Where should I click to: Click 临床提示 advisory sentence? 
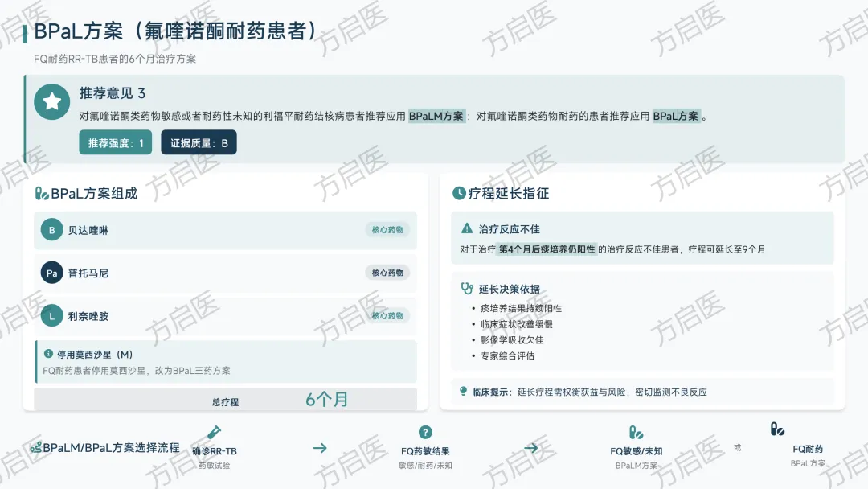tap(589, 392)
